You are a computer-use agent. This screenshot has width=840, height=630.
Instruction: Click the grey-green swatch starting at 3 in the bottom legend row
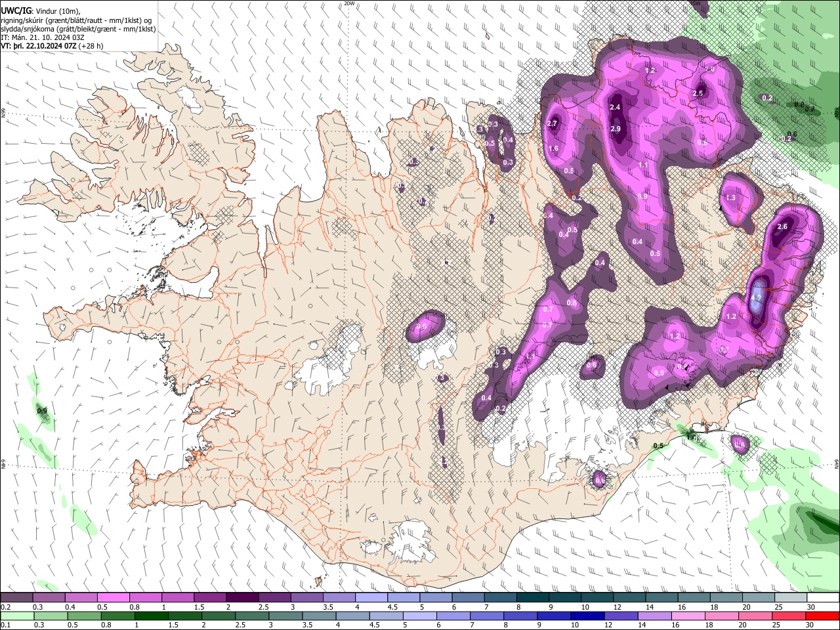pos(285,616)
